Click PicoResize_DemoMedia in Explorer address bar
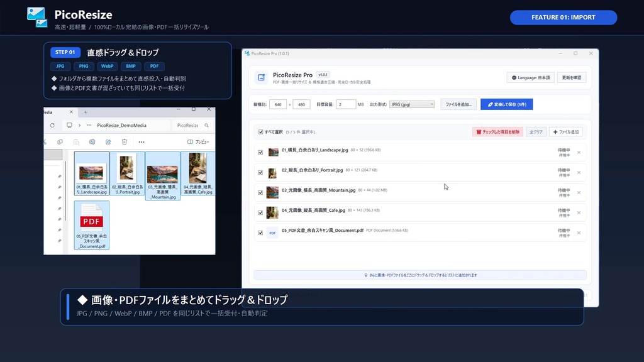Screen dimensions: 644x362 (x=121, y=125)
